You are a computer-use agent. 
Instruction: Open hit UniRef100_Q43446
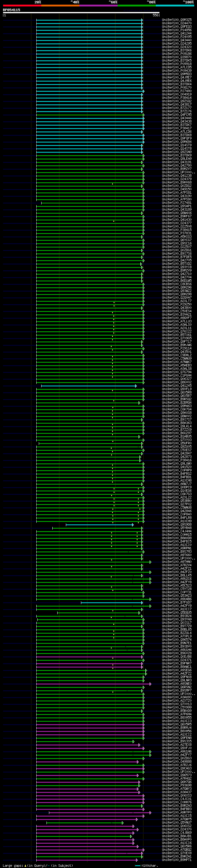pyautogui.click(x=177, y=118)
